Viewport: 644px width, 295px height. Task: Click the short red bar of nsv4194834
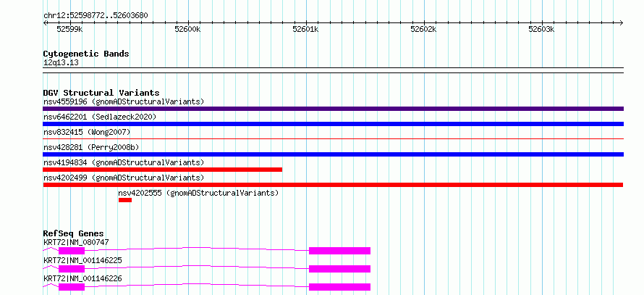(163, 170)
